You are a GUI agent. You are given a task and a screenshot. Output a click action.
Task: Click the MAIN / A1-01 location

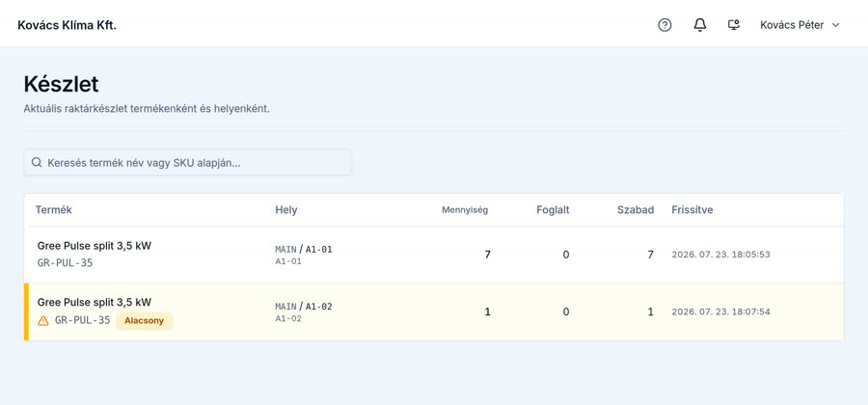(304, 250)
